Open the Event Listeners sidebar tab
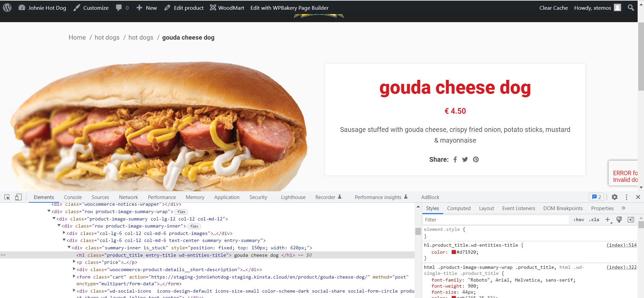 pos(518,208)
